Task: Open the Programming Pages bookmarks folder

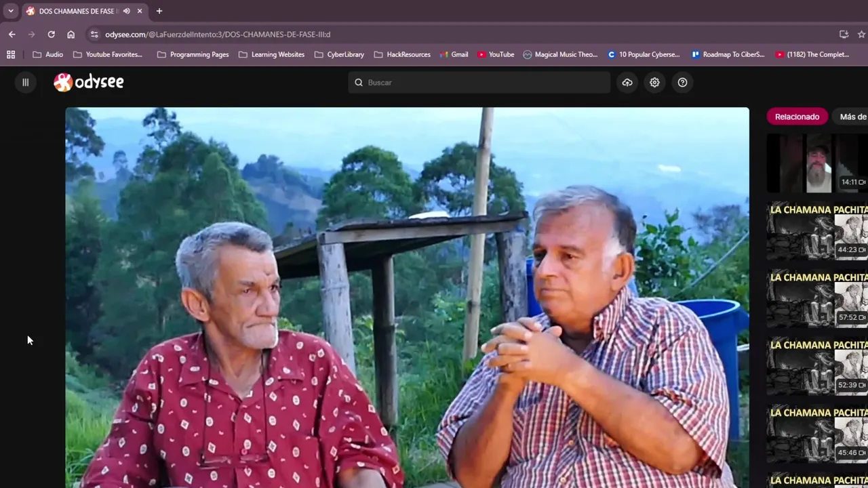Action: tap(193, 54)
